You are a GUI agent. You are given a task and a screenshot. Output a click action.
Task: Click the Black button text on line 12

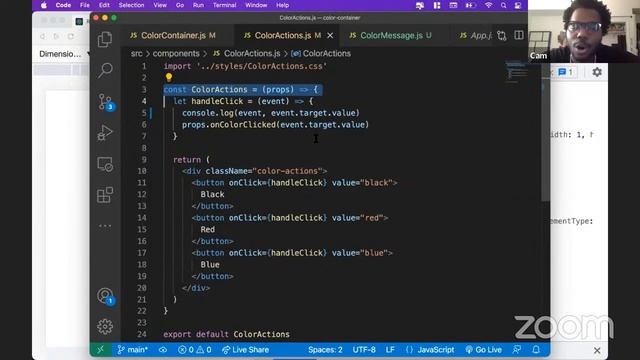(x=212, y=194)
